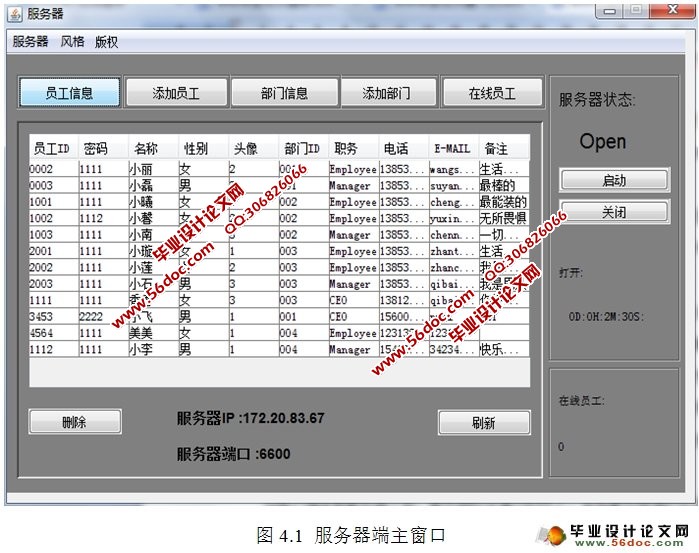
Task: Click the 电话 column header
Action: (x=403, y=149)
